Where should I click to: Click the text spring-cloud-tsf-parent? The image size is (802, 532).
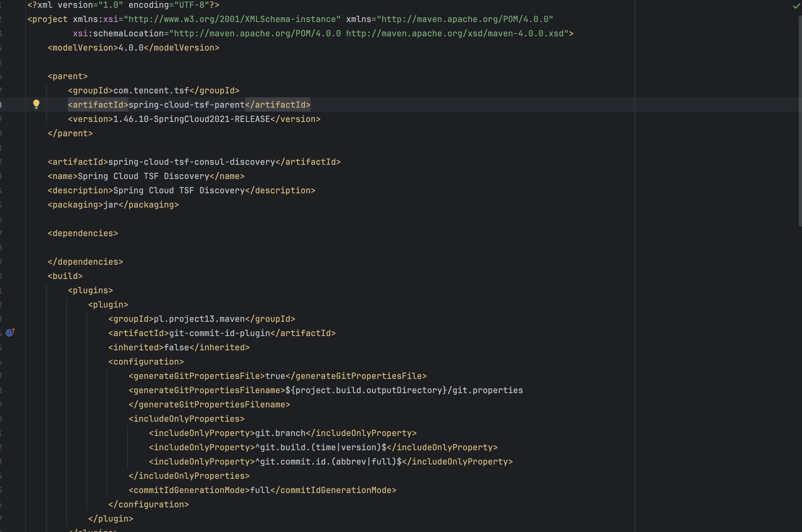click(x=187, y=105)
